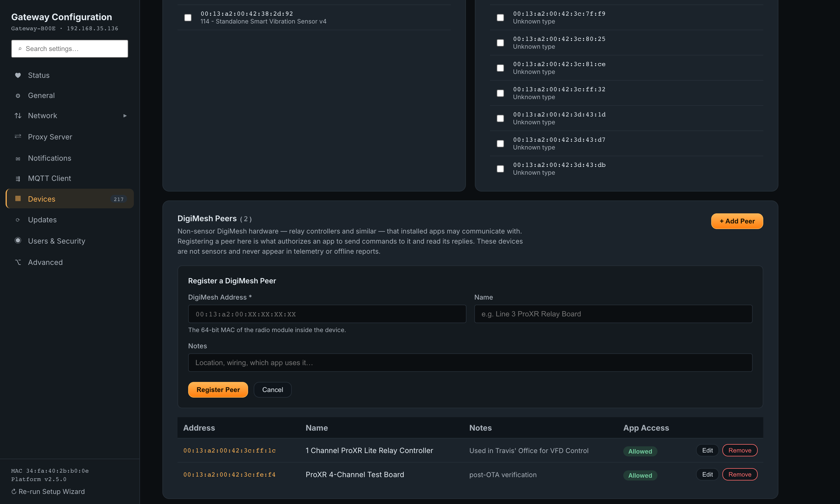Click the Status heart icon

18,75
